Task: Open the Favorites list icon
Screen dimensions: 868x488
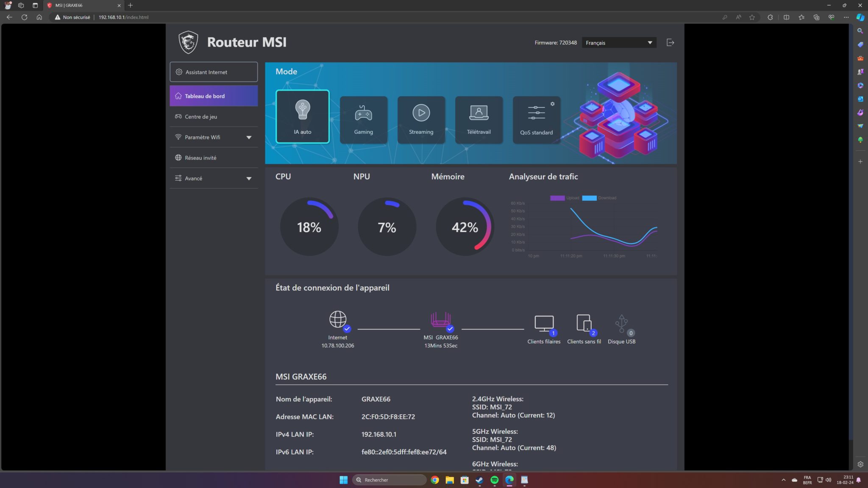Action: click(x=801, y=17)
